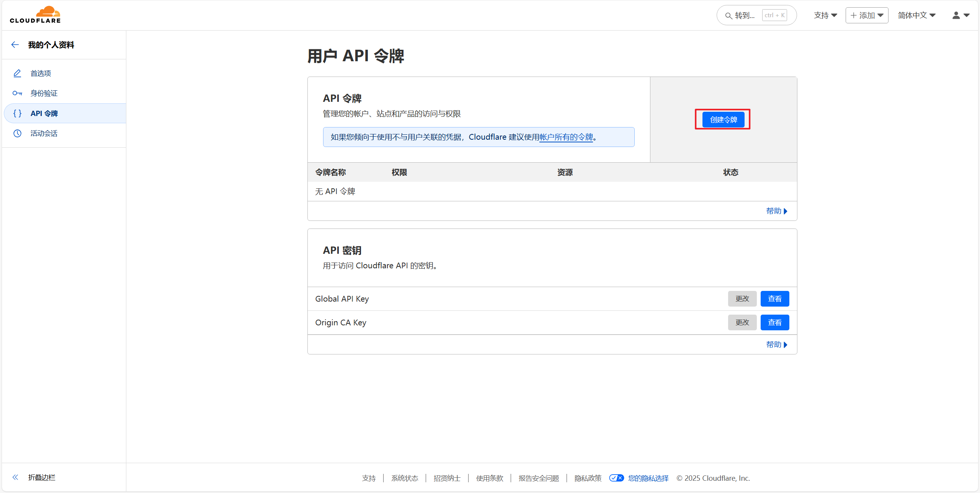Click 我的个人资料 sidebar header
Screen dimensions: 980x493
[x=51, y=45]
